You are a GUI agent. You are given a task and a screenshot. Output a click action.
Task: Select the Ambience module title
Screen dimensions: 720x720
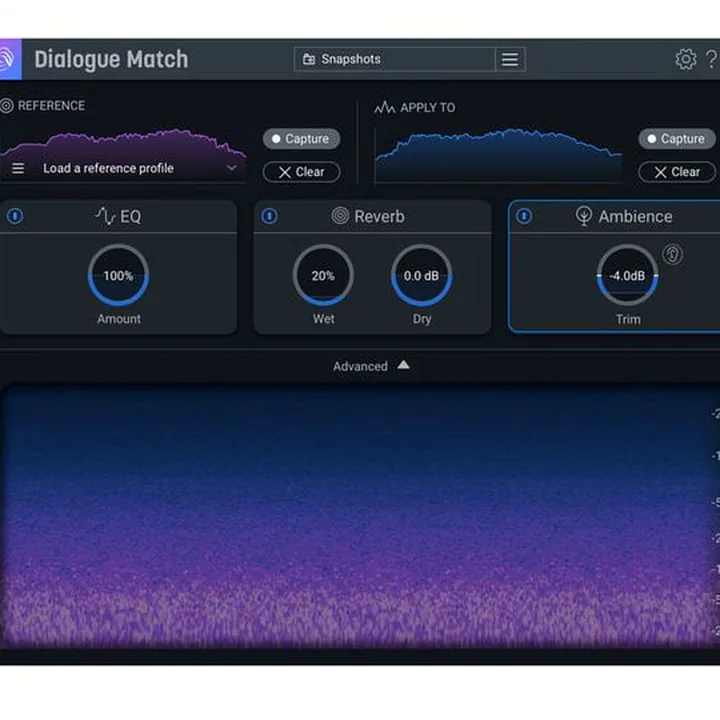[x=636, y=216]
